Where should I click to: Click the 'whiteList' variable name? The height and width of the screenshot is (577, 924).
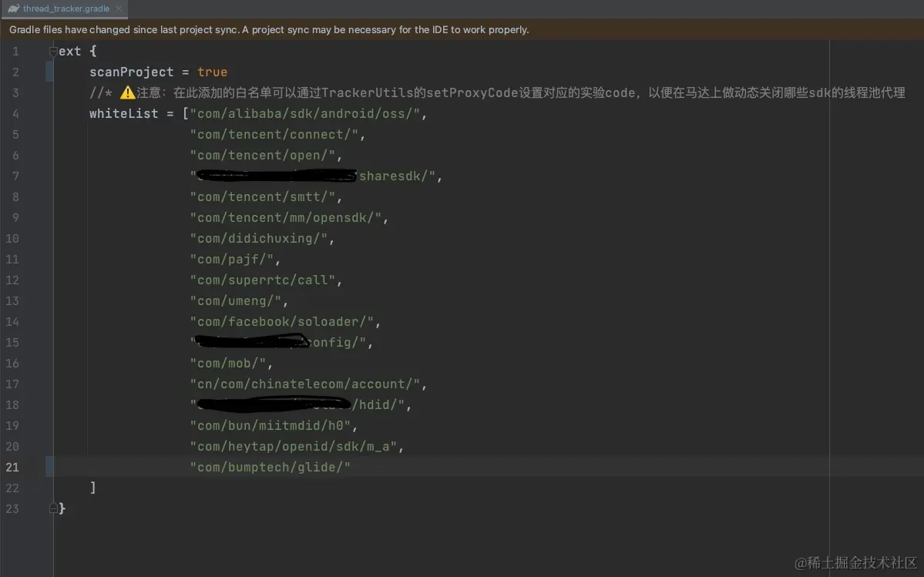pos(124,114)
